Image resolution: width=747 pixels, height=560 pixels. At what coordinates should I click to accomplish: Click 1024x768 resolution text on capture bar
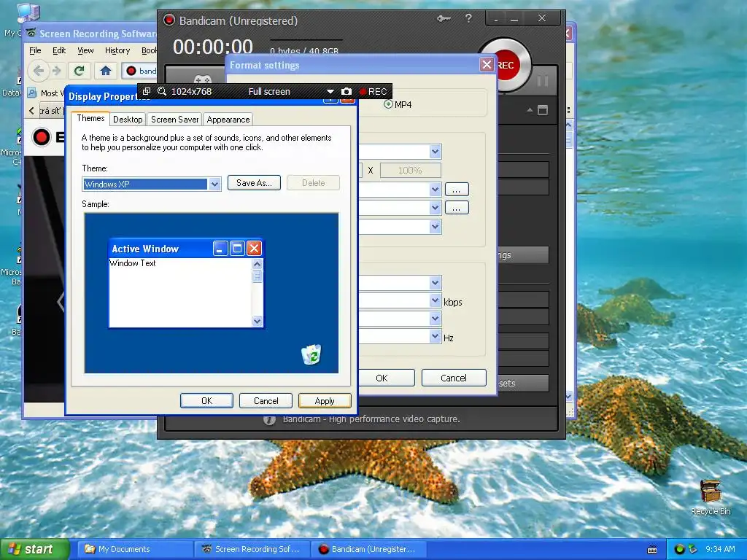coord(192,91)
